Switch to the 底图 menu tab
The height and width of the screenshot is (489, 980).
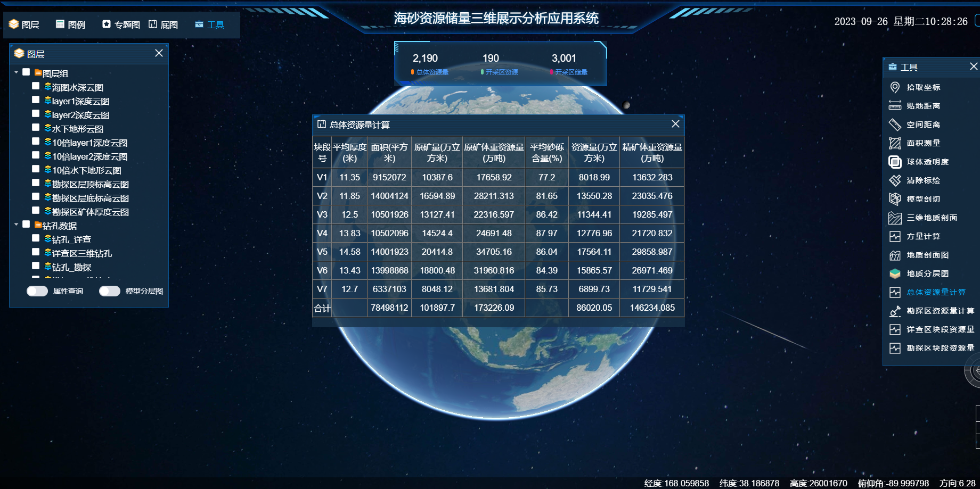click(x=163, y=24)
